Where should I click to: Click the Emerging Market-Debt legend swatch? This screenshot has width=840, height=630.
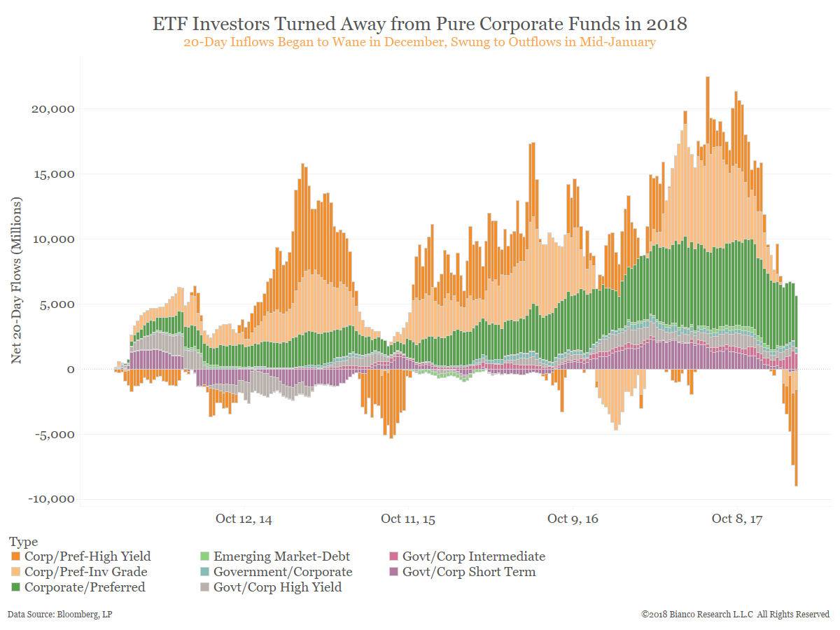coord(205,557)
